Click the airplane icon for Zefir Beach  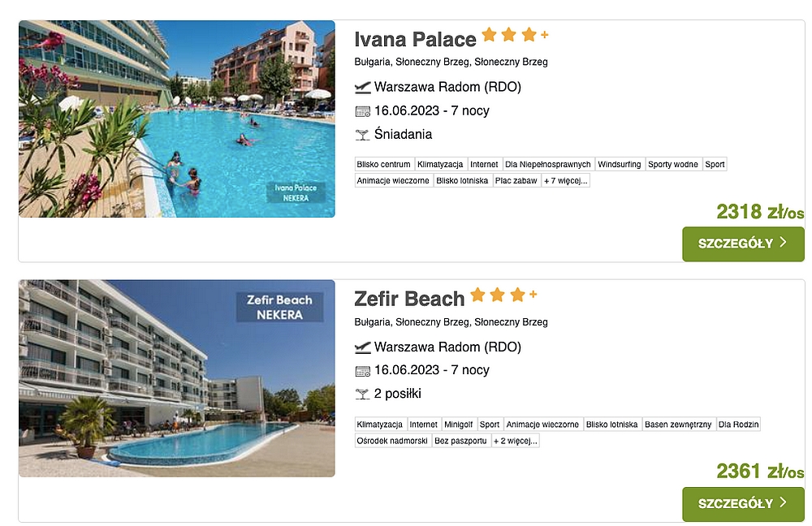(x=362, y=347)
